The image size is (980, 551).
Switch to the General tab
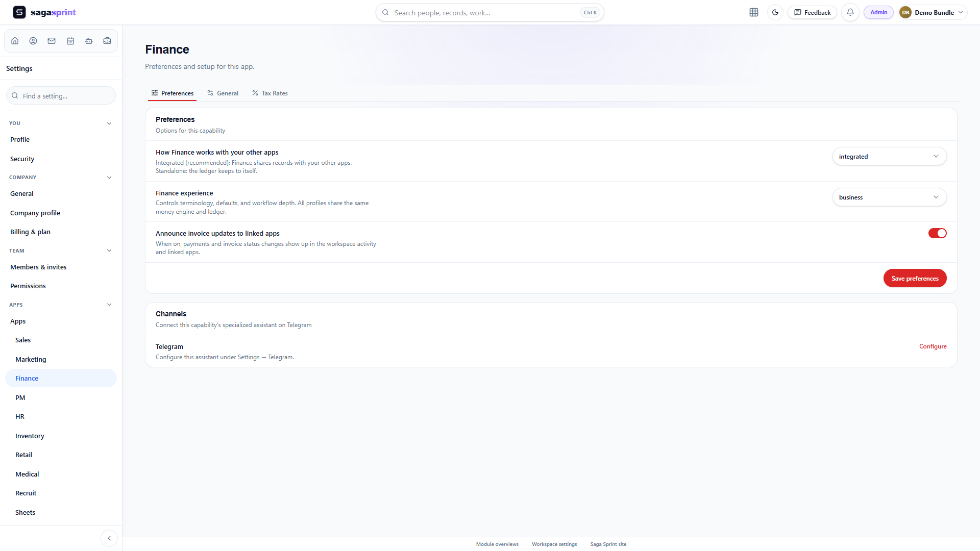223,93
